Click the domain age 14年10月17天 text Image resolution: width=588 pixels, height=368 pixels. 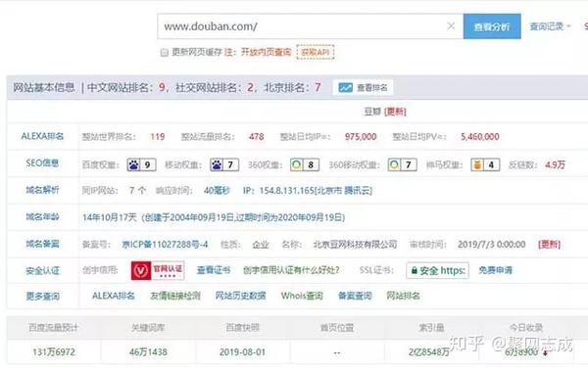click(x=110, y=217)
